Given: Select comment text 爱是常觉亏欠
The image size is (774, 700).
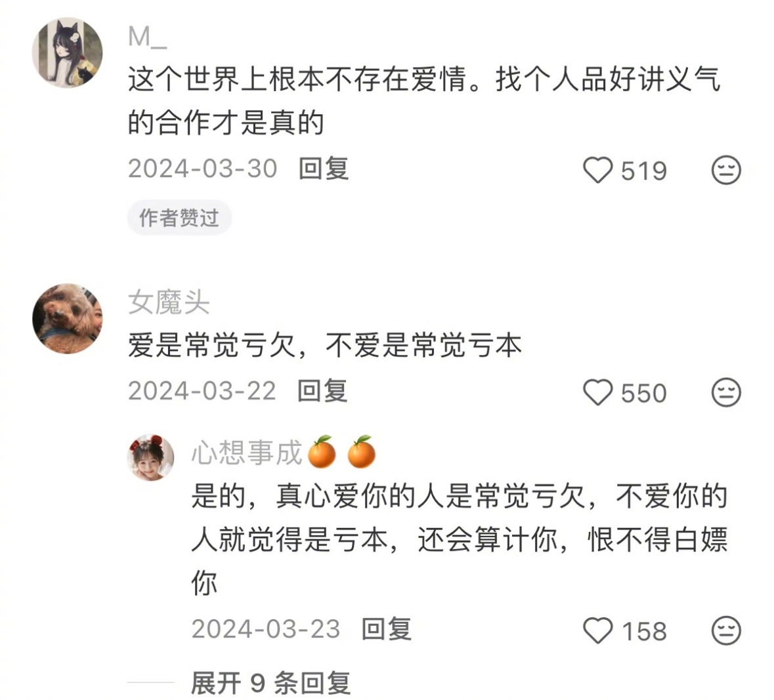Looking at the screenshot, I should click(212, 345).
